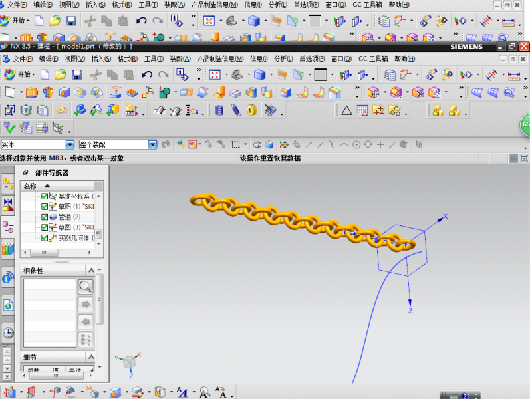Click the 名称 column header
Screen dimensions: 532x399
point(31,186)
